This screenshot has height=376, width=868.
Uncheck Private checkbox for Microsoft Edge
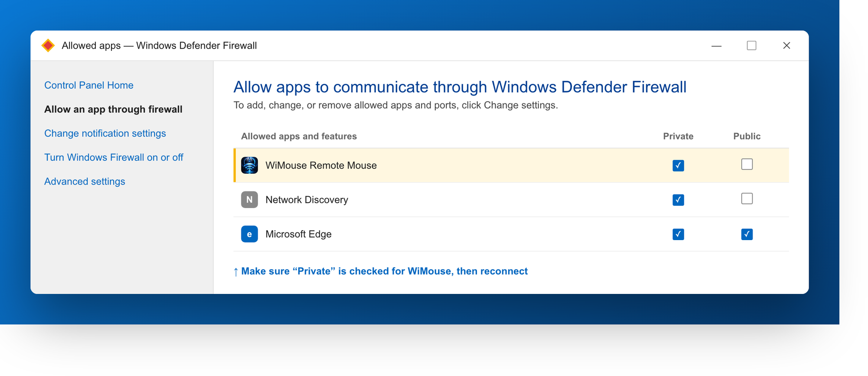[x=678, y=234]
